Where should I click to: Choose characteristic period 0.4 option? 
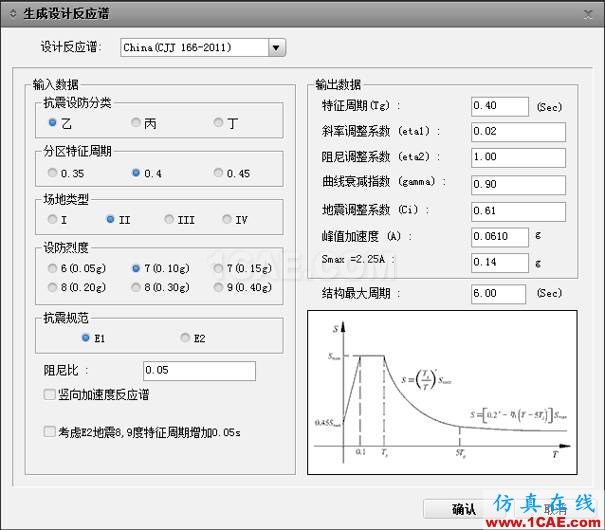point(135,172)
